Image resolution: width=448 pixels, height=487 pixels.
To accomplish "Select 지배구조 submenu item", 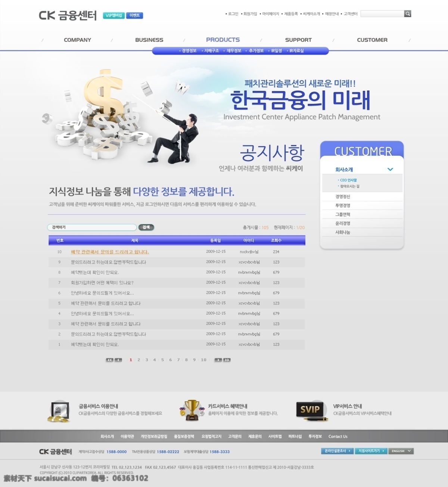I will pyautogui.click(x=211, y=51).
